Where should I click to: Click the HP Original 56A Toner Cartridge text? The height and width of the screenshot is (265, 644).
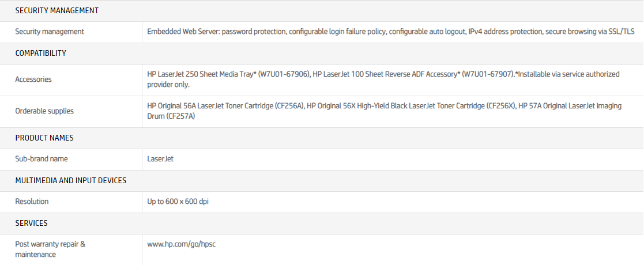(225, 106)
